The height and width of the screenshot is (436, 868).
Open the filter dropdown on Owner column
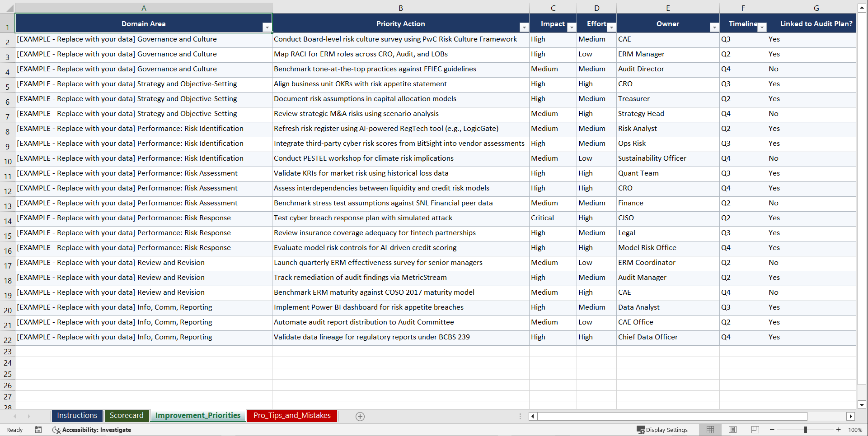(x=714, y=28)
